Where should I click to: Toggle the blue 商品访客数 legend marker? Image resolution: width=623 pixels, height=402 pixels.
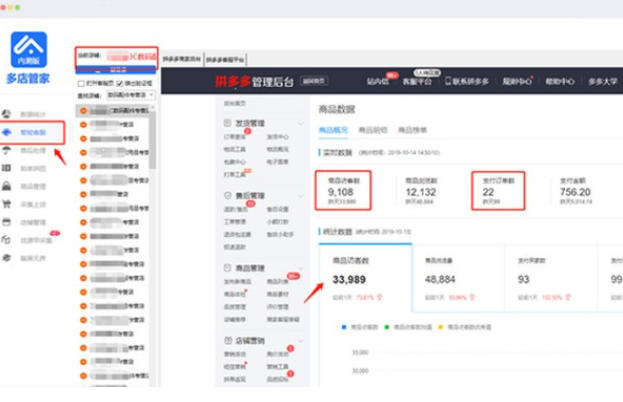(x=345, y=327)
